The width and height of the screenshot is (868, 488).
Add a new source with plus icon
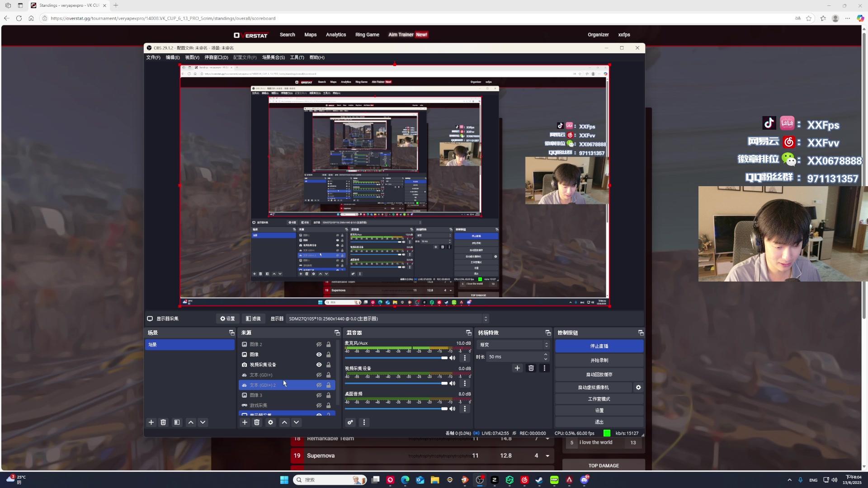pyautogui.click(x=245, y=422)
